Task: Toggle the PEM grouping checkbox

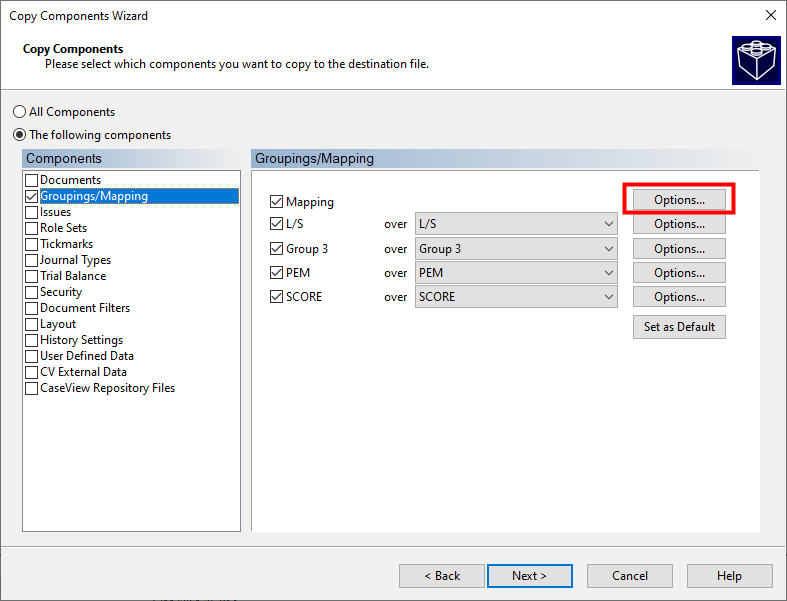Action: 277,273
